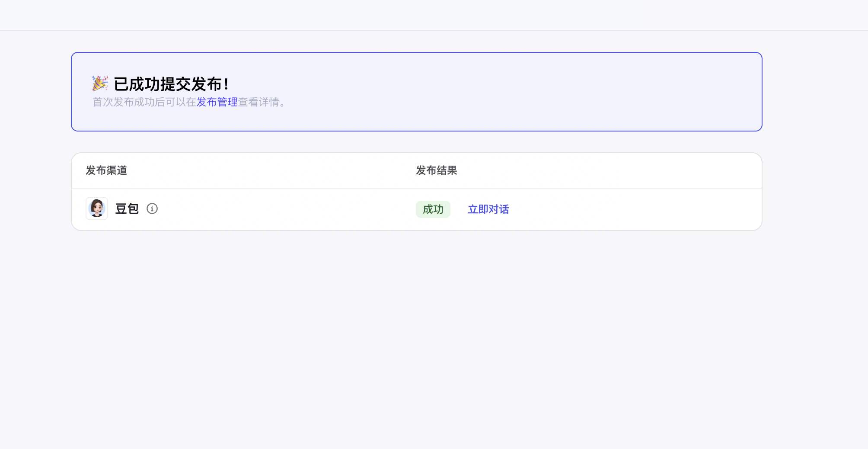This screenshot has height=449, width=868.
Task: Click the 豆包 channel name text
Action: tap(127, 209)
